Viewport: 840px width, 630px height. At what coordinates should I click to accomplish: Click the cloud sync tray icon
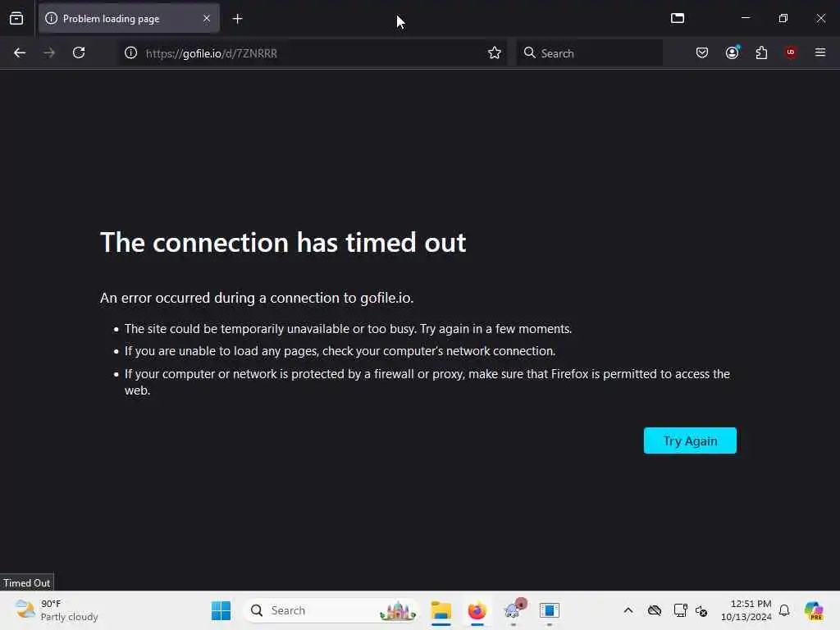click(655, 610)
